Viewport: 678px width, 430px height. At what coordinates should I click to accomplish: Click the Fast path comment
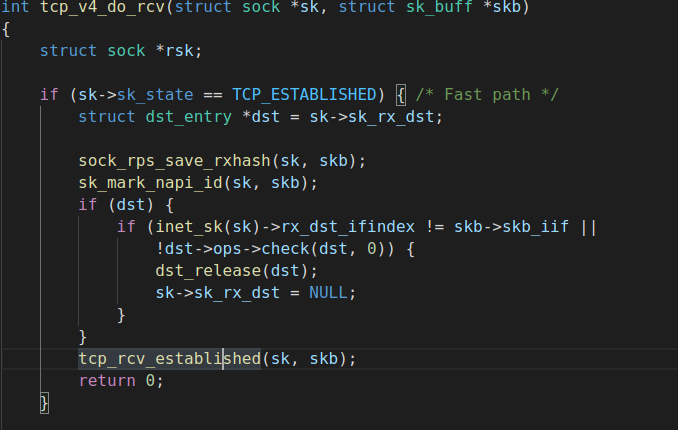(487, 95)
